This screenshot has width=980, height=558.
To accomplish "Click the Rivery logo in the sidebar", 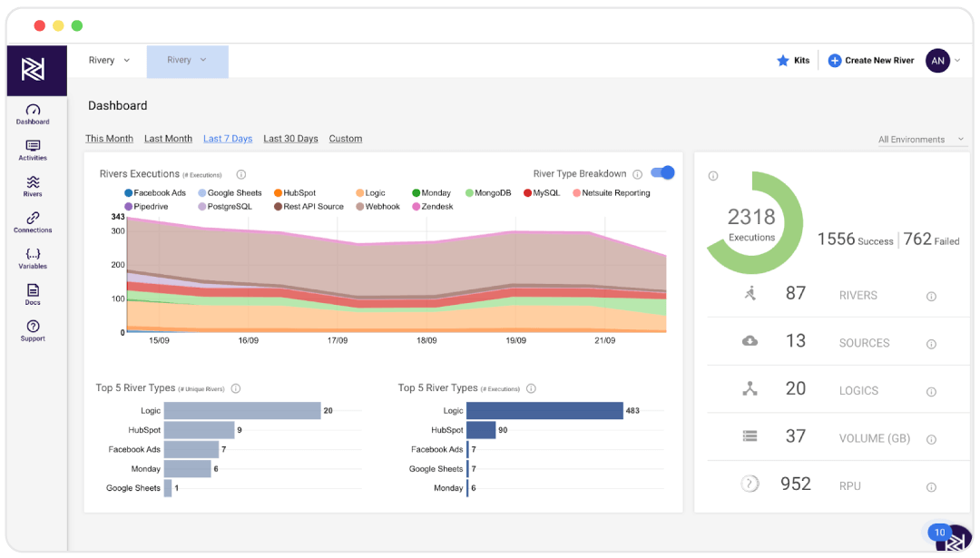I will click(x=33, y=69).
